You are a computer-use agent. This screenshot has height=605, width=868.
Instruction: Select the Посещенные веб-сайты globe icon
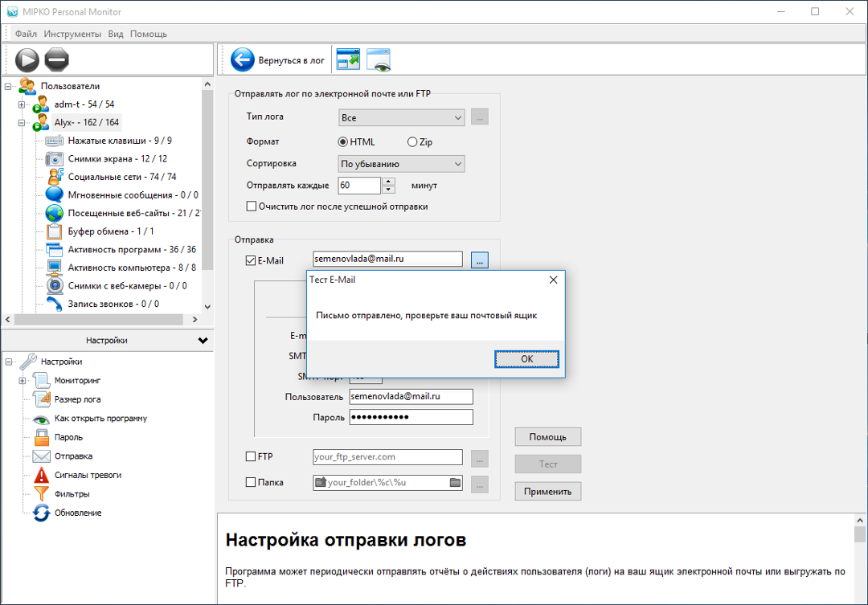point(54,214)
